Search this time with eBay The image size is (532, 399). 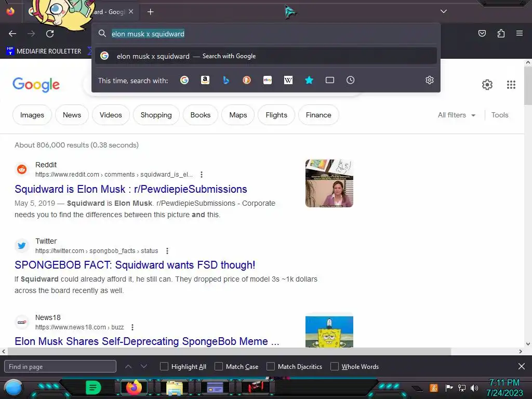pos(268,80)
